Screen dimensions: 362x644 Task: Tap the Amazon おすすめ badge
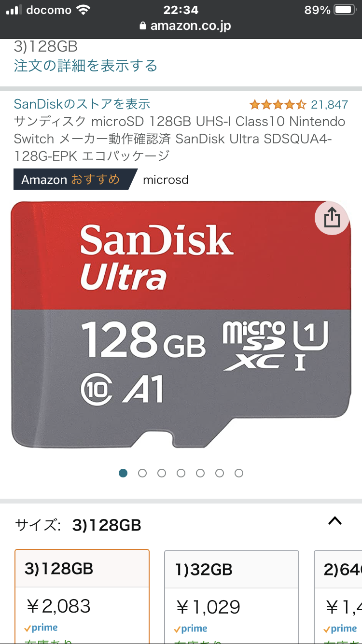75,180
